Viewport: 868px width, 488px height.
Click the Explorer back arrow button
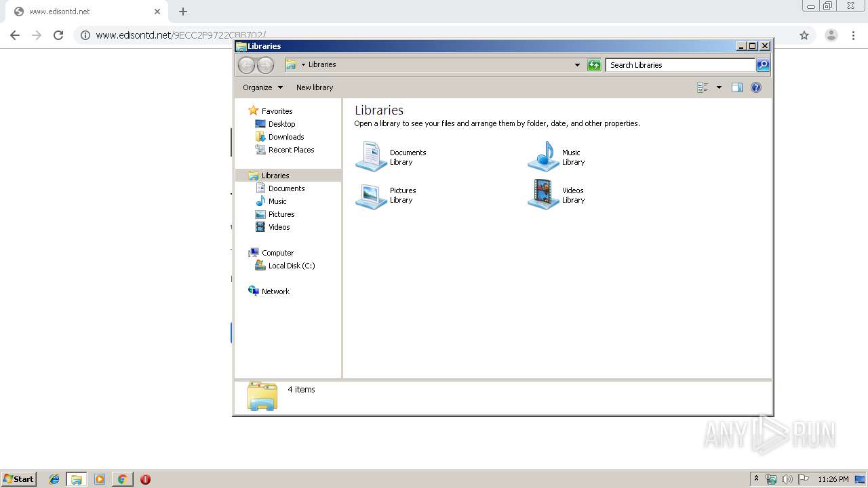click(x=246, y=65)
